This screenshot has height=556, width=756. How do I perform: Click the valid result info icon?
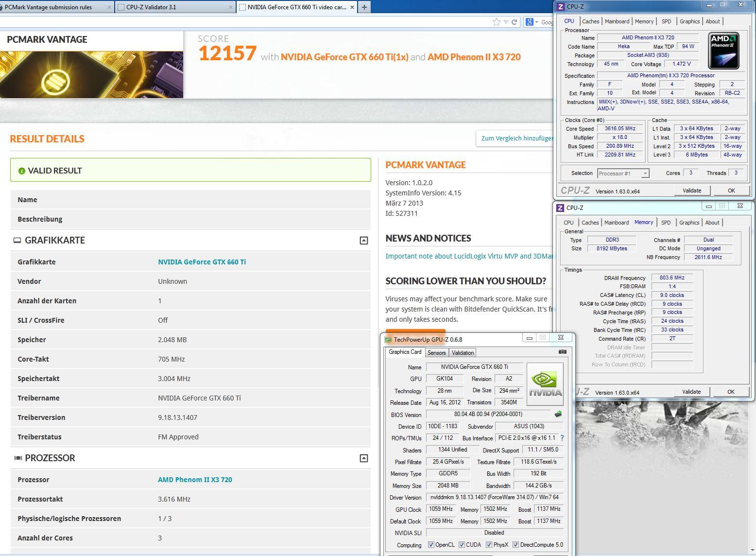pos(21,171)
